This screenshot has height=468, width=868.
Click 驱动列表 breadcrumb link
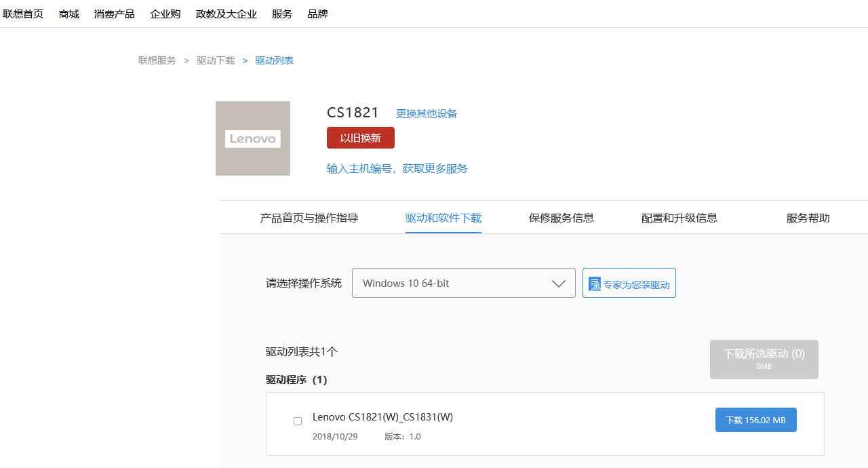click(x=275, y=60)
